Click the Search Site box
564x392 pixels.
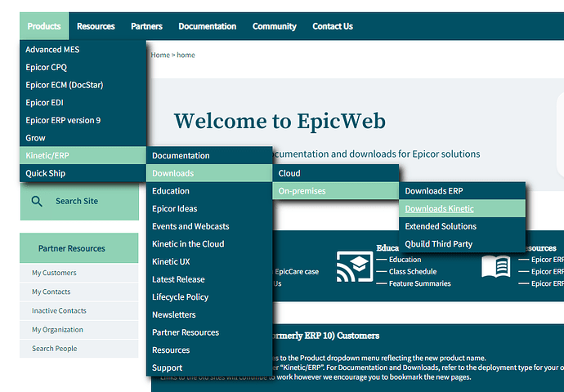click(79, 201)
